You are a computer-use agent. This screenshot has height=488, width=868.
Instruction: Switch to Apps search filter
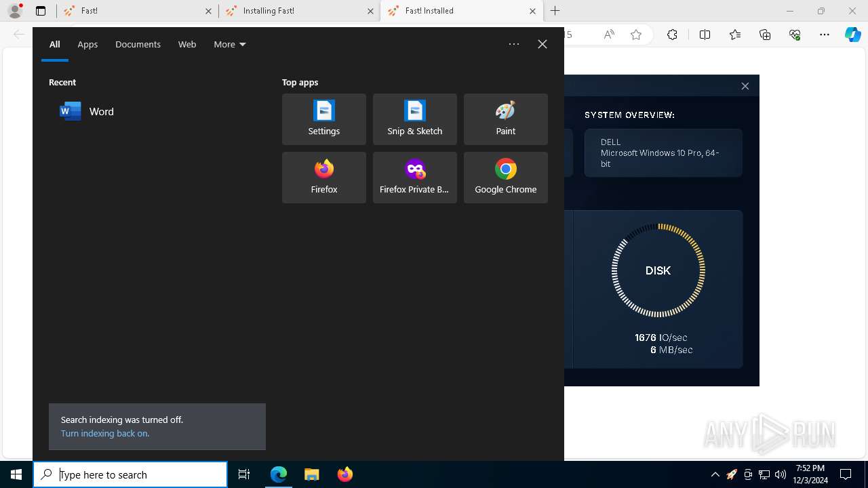(x=87, y=44)
